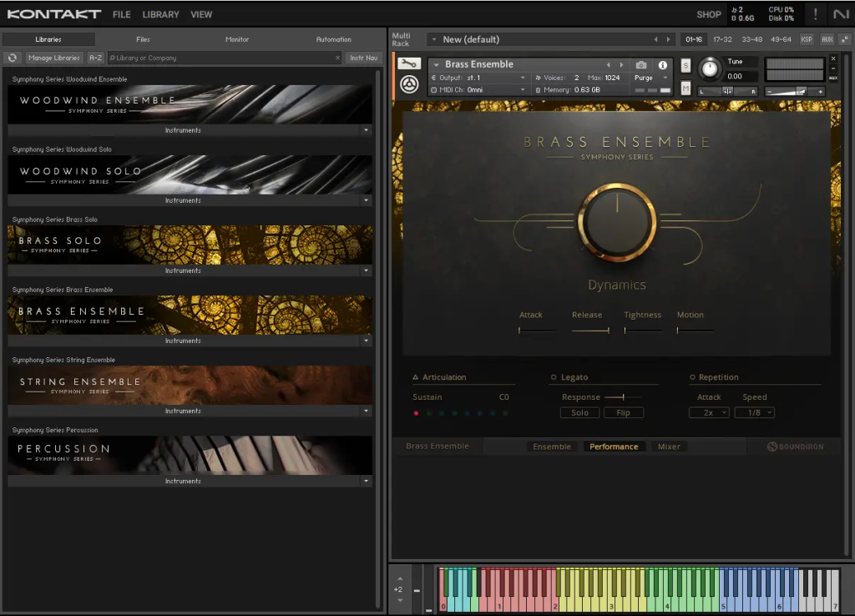
Task: Expand Percussion Instruments dropdown arrow
Action: click(x=366, y=482)
